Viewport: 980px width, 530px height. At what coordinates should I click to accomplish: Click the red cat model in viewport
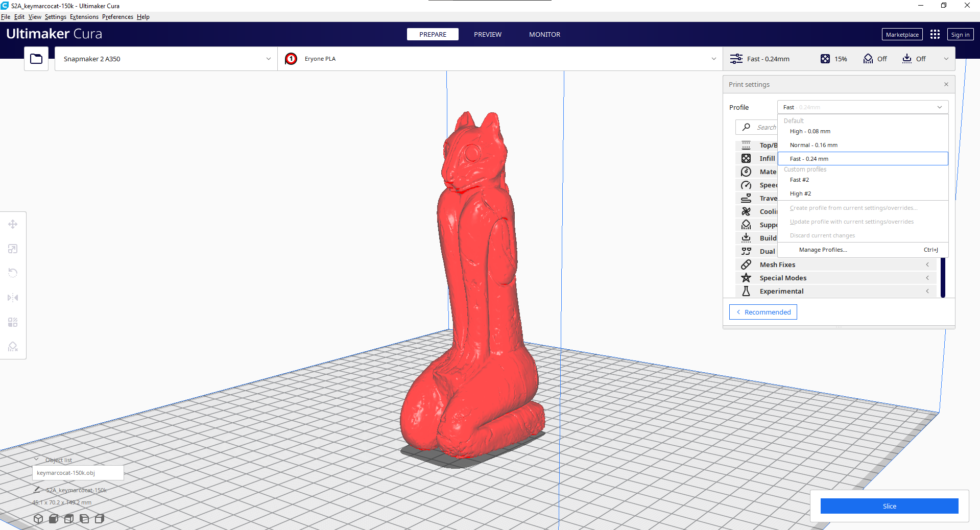pos(472,286)
